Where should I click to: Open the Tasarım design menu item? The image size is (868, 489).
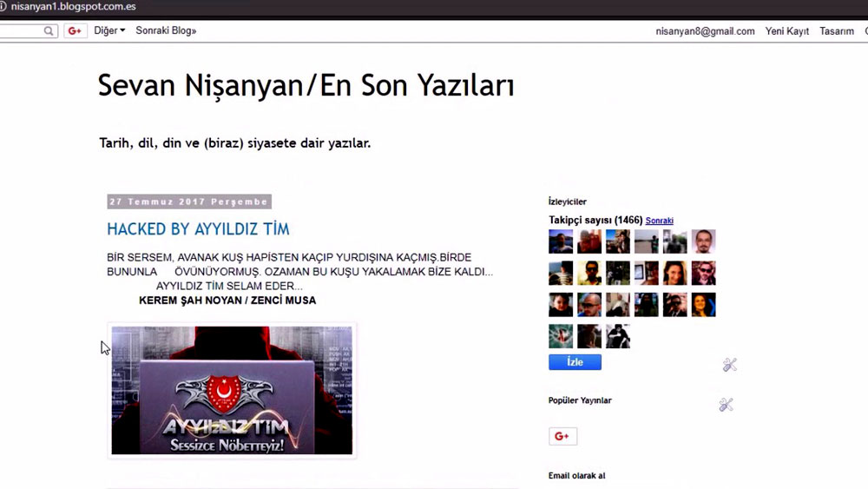click(x=837, y=31)
